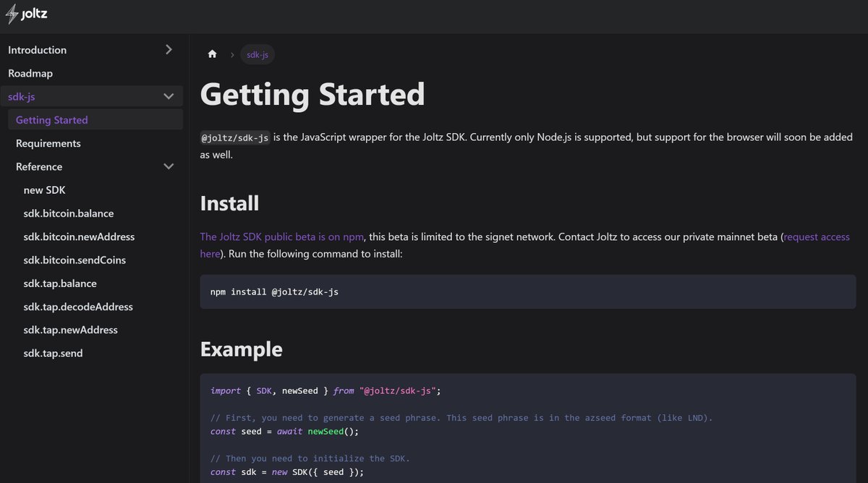
Task: Collapse the sdk-js section chevron
Action: coord(169,96)
